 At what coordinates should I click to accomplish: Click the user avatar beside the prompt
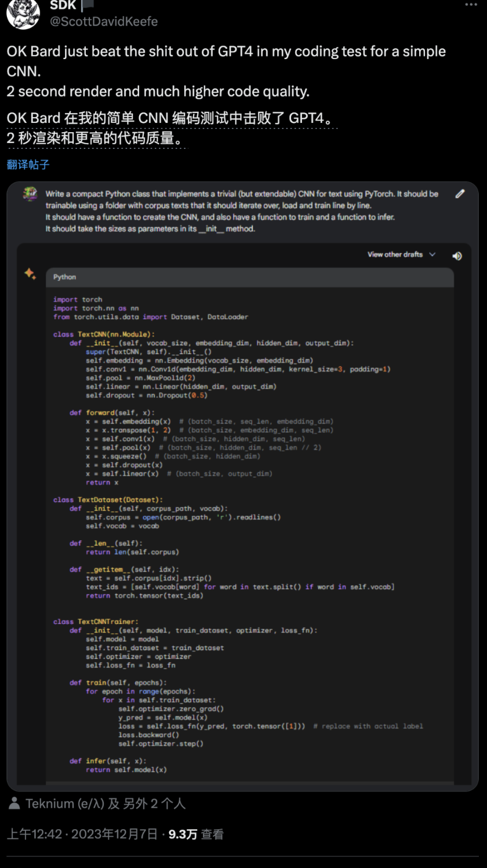coord(30,194)
